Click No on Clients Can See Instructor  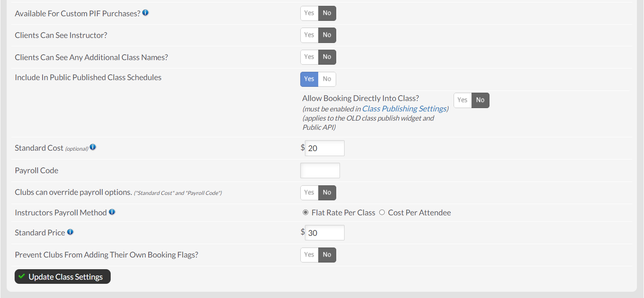click(x=327, y=35)
